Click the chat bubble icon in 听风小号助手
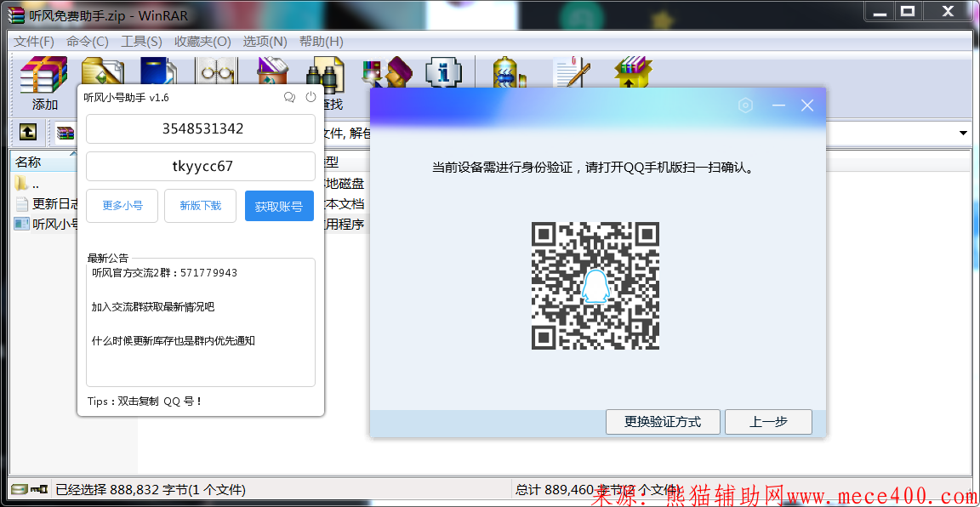 pyautogui.click(x=289, y=98)
